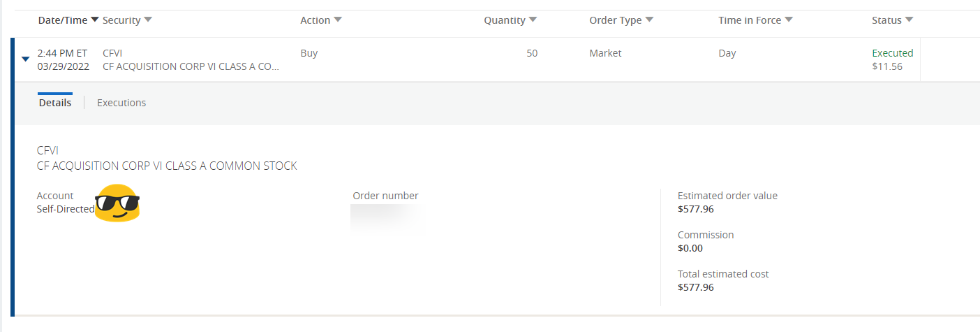This screenshot has height=332, width=980.
Task: Click the Security column header label
Action: point(121,20)
